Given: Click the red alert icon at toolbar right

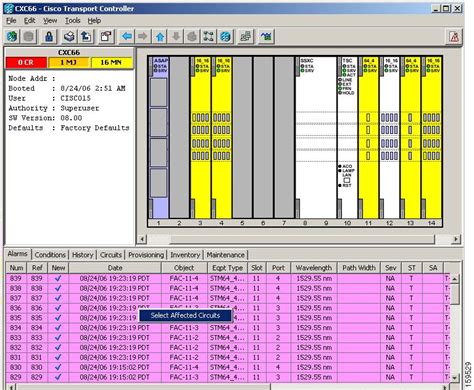Looking at the screenshot, I should coord(454,37).
